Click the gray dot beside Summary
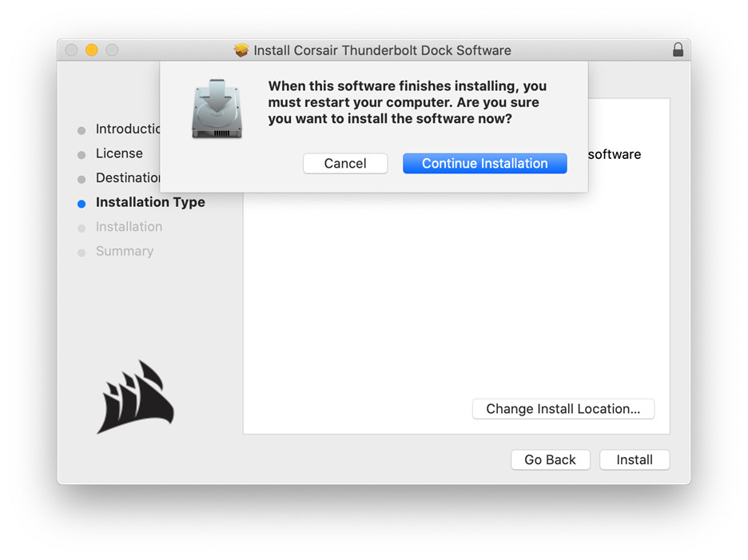 [82, 252]
